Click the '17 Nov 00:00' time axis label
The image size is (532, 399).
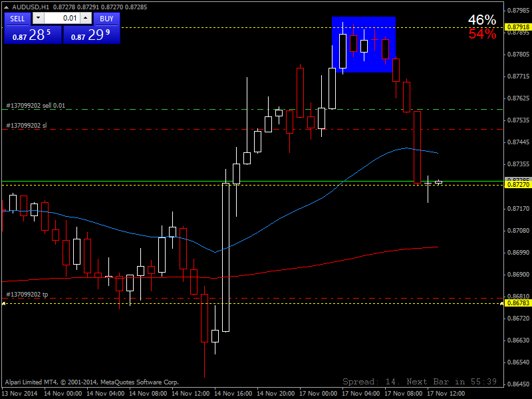point(319,394)
